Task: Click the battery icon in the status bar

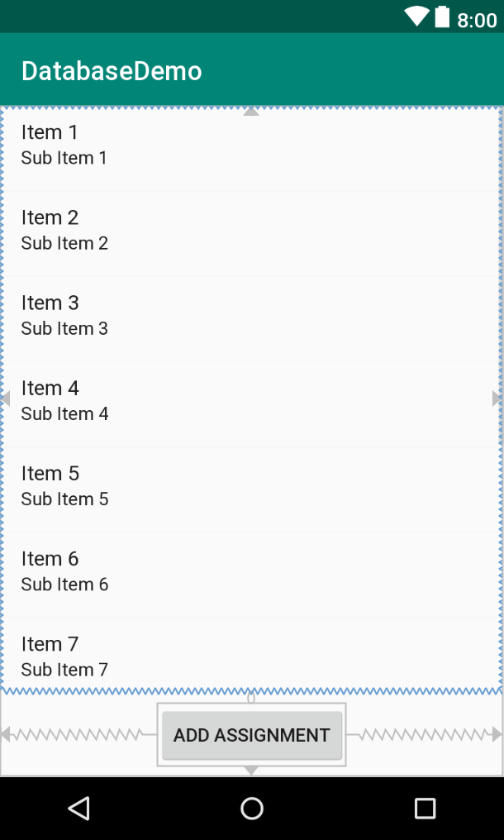Action: pos(442,16)
